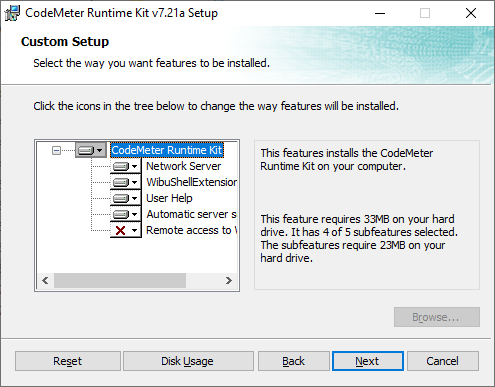Viewport: 495px width, 387px height.
Task: Close the CodeMeter Setup window
Action: click(471, 13)
